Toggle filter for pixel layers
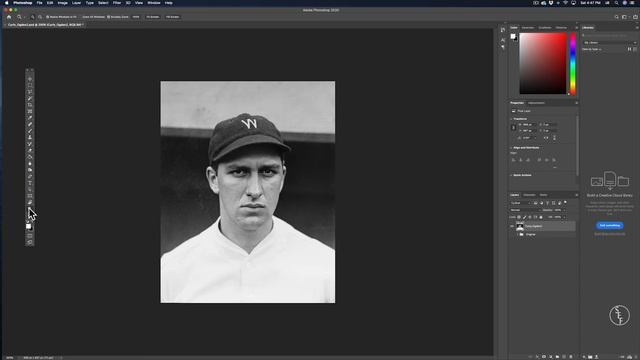Viewport: 640px width, 360px height. (x=536, y=203)
